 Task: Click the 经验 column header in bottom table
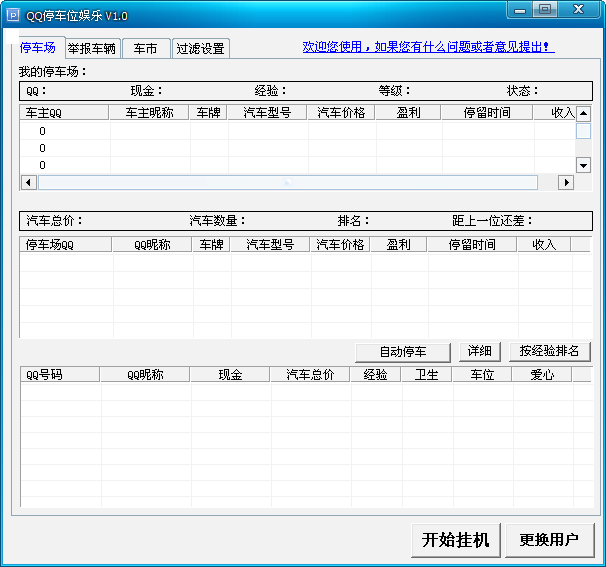376,374
